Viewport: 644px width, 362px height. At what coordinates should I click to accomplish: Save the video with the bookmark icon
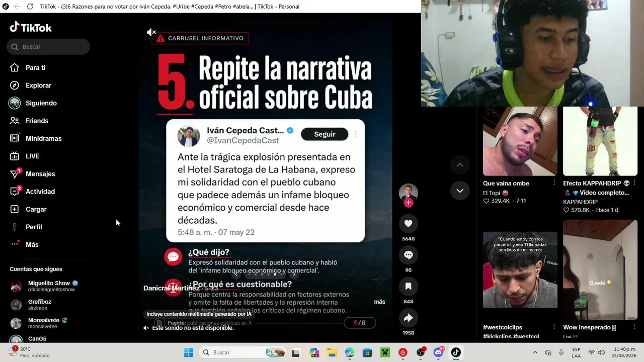tap(408, 287)
